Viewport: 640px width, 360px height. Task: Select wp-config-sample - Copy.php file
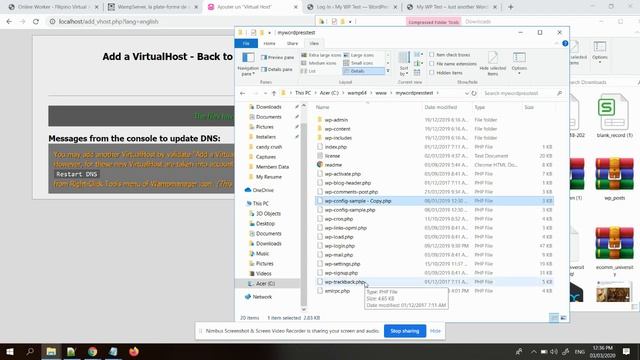pos(434,201)
